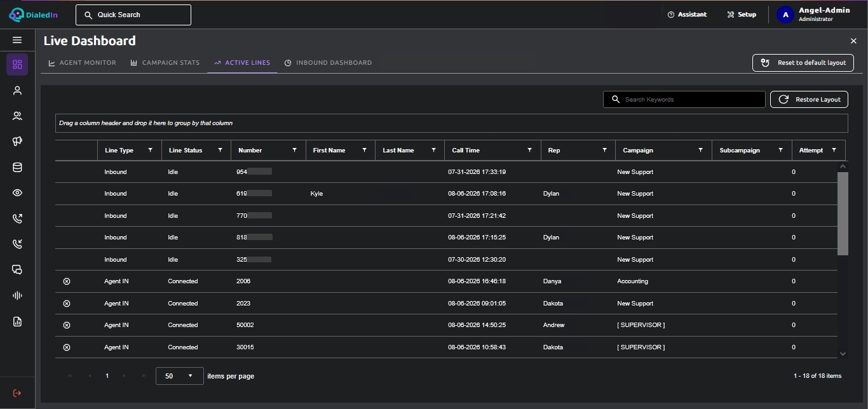Open the inbound call icon in sidebar
This screenshot has height=409, width=868.
pos(17,244)
